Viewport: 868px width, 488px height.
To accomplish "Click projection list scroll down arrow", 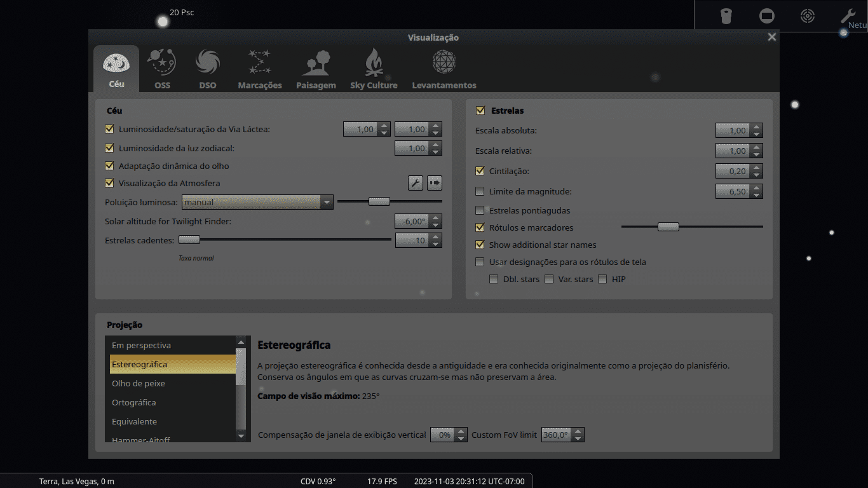I will 240,437.
